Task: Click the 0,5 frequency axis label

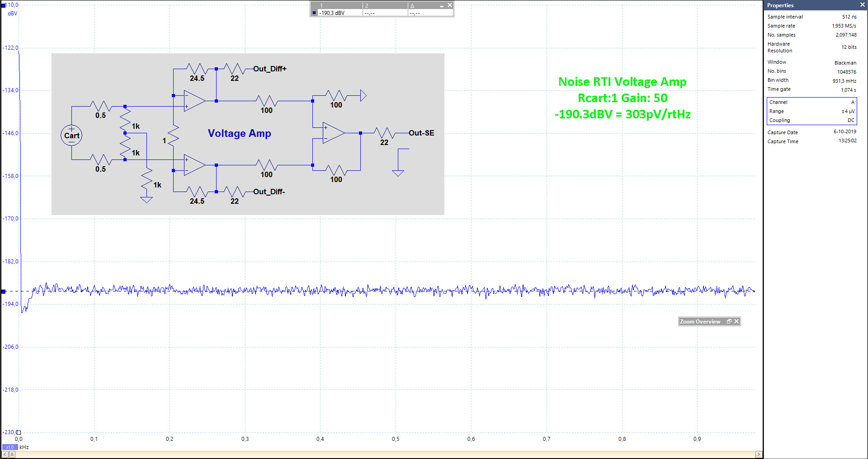Action: [396, 439]
